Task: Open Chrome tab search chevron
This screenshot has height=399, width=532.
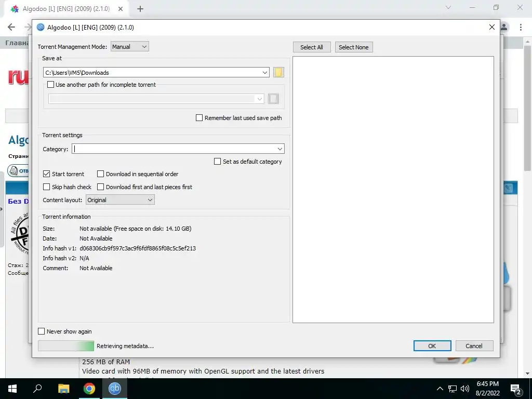Action: click(x=448, y=7)
